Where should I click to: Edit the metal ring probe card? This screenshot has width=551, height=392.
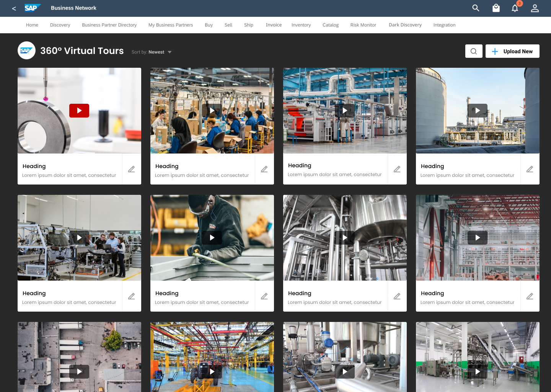(x=132, y=169)
